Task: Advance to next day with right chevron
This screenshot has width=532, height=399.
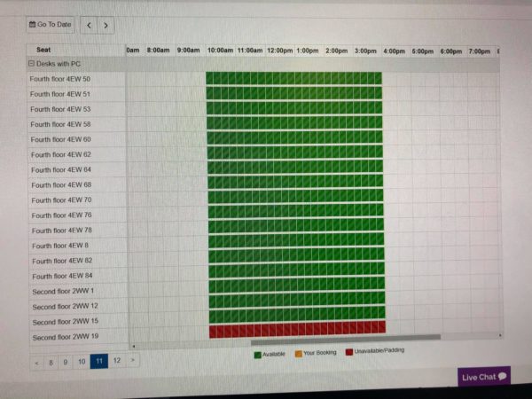Action: pyautogui.click(x=106, y=26)
